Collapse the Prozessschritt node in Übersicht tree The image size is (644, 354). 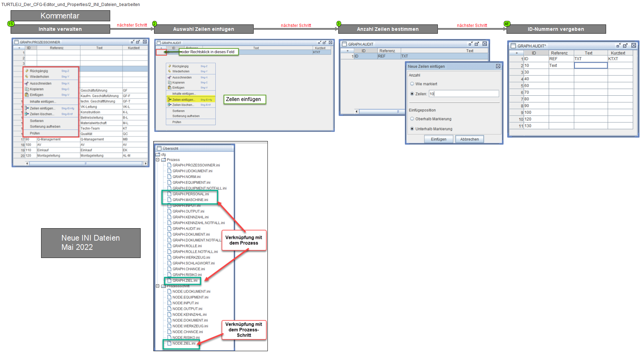158,286
